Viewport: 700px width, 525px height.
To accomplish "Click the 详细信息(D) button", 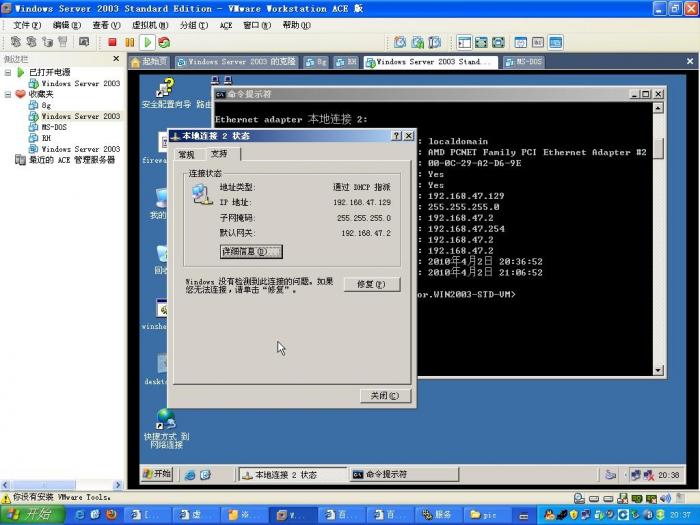I will point(251,252).
